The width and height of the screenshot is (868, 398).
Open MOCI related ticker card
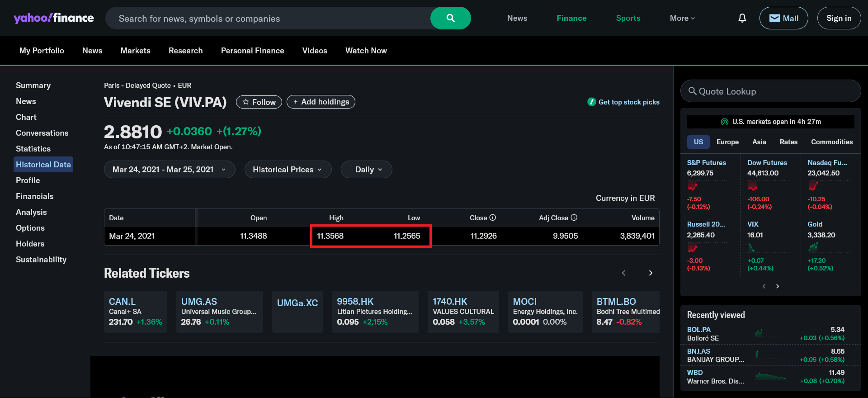tap(545, 312)
